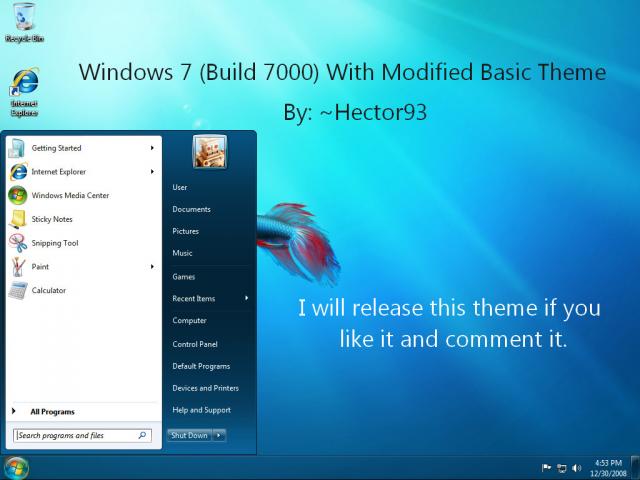Click the Getting Started icon in Start menu
Viewport: 640px width, 480px height.
[17, 148]
